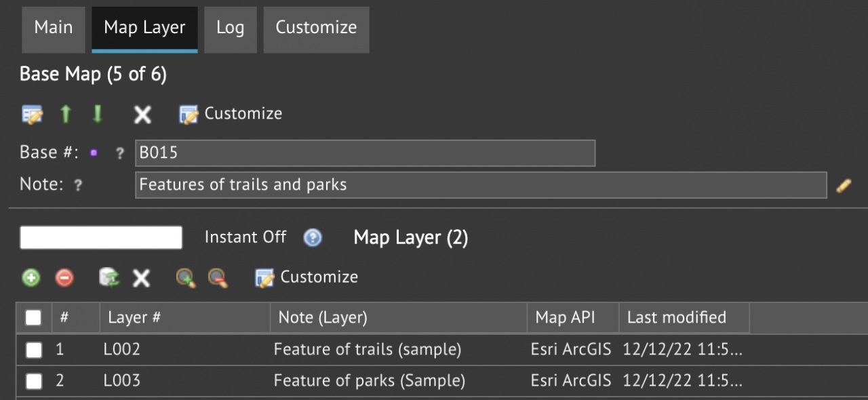This screenshot has height=400, width=868.
Task: Add a map layer with green plus
Action: [31, 277]
